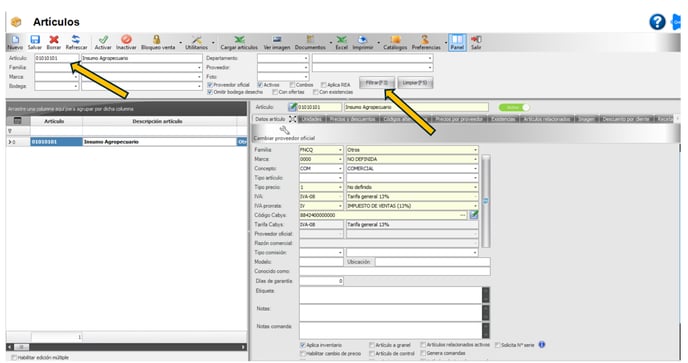This screenshot has width=688, height=363.
Task: Uncheck the Activos filter checkbox
Action: pyautogui.click(x=260, y=85)
